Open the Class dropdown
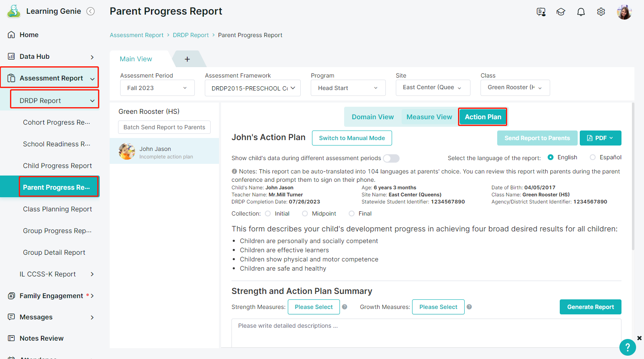The width and height of the screenshot is (644, 359). point(515,88)
